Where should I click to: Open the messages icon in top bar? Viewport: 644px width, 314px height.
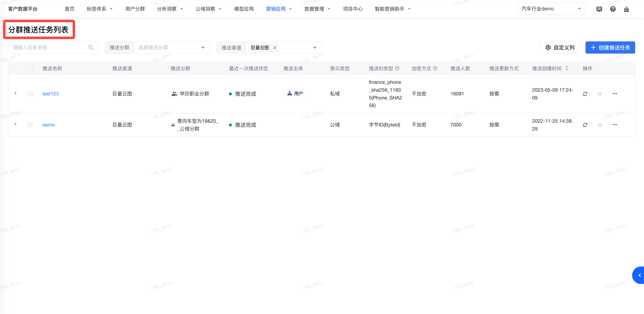pos(599,9)
